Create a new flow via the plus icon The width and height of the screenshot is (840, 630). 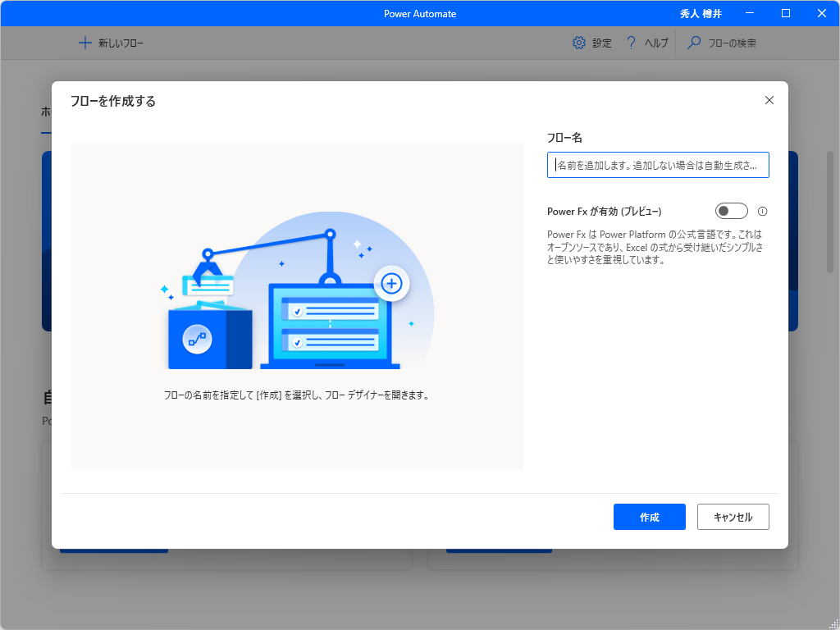(x=85, y=43)
